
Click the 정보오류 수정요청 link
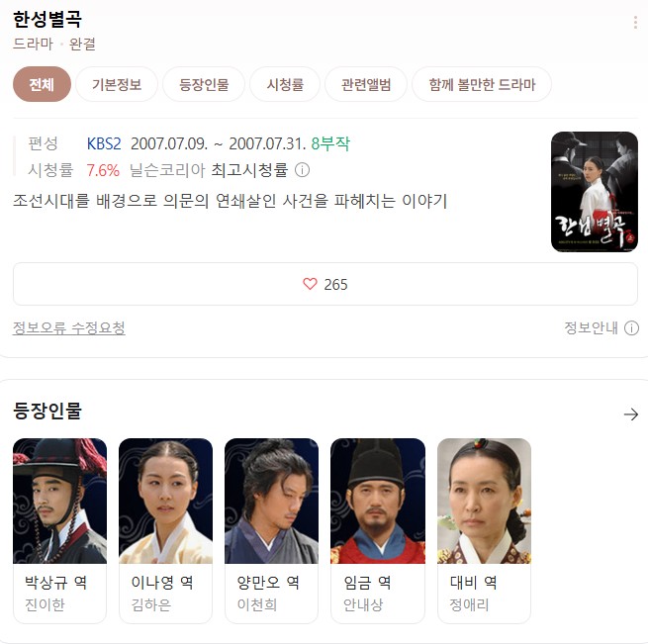(68, 328)
